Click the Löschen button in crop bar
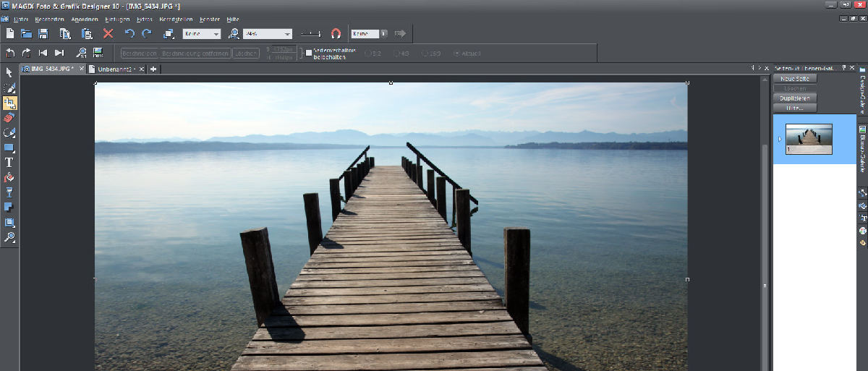This screenshot has width=868, height=371. 246,53
